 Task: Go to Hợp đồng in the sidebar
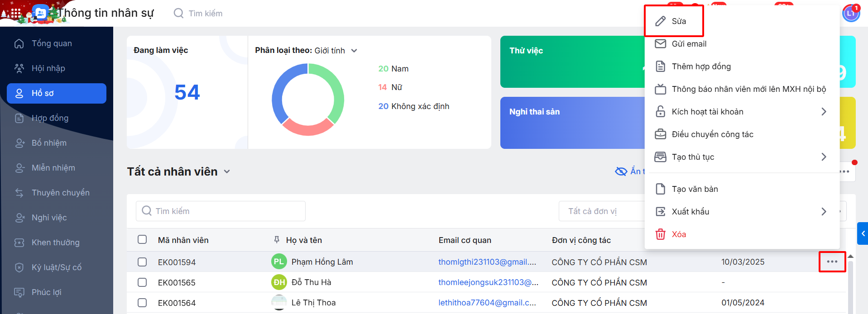(50, 118)
